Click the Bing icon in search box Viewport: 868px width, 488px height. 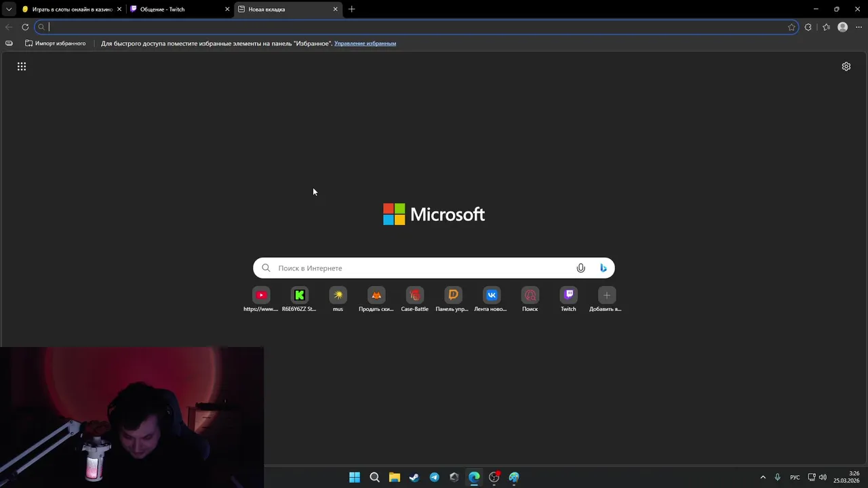[x=603, y=268]
